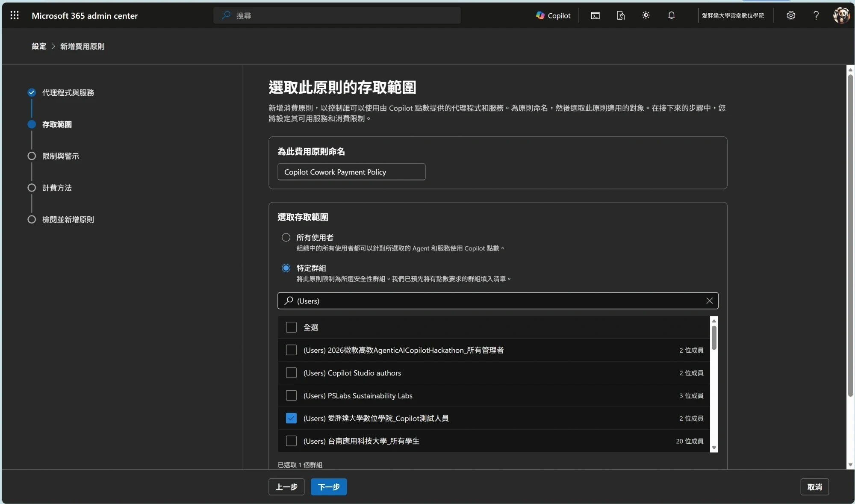Open the account profile avatar
Screen dimensions: 855x504
click(841, 15)
